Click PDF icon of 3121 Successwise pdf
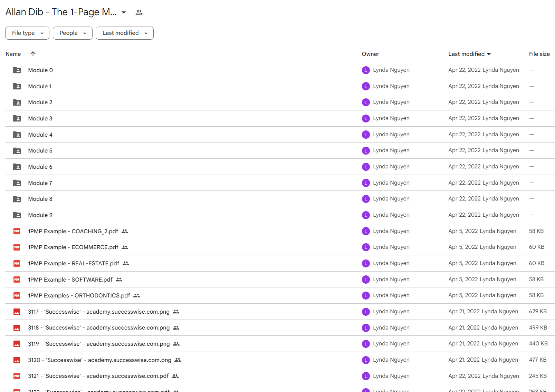Screen dimensions: 555x392 click(x=17, y=376)
